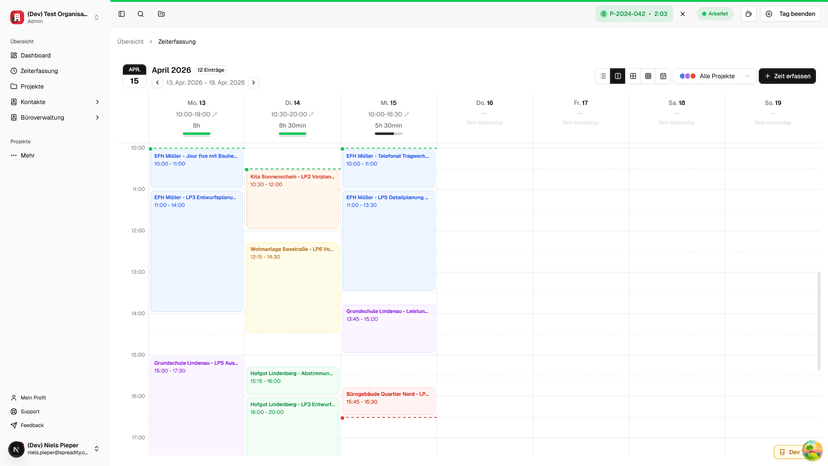
Task: Toggle the sidebar panel icon
Action: (x=121, y=14)
